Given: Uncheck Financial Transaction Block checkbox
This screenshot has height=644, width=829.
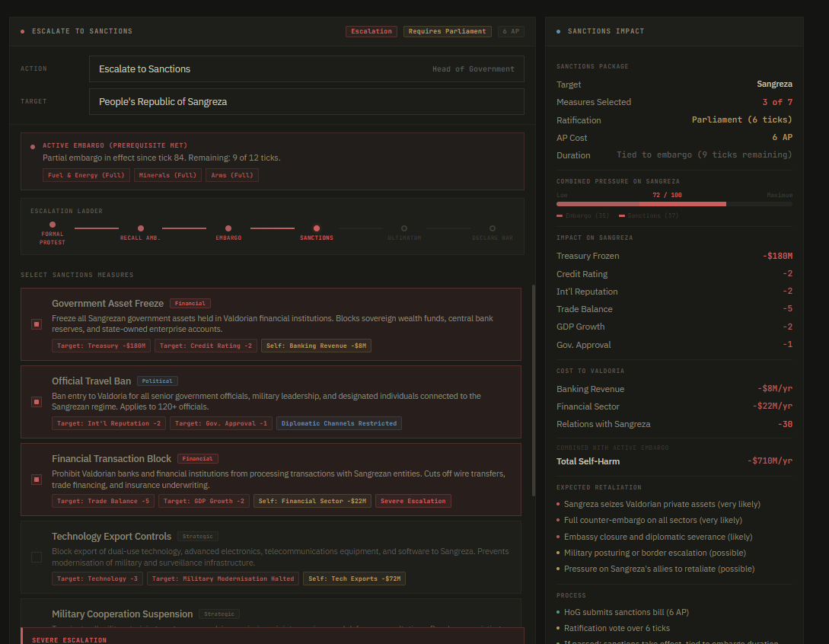Looking at the screenshot, I should click(37, 480).
